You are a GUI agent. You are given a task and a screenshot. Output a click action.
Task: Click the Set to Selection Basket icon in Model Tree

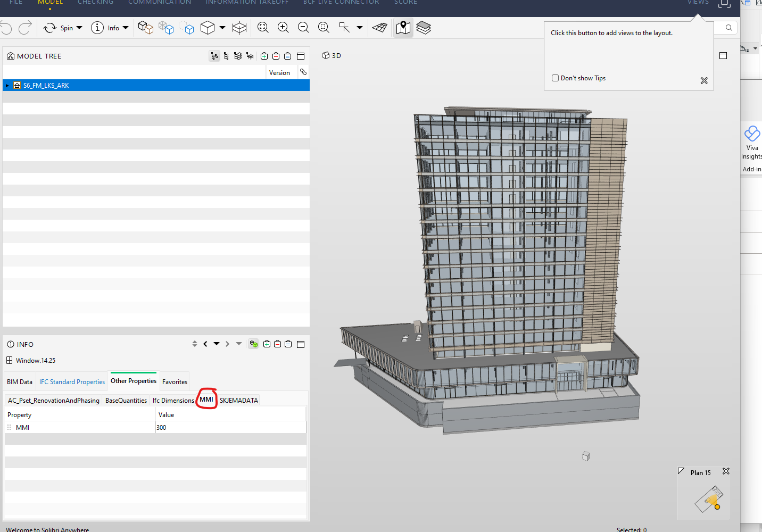(x=288, y=56)
